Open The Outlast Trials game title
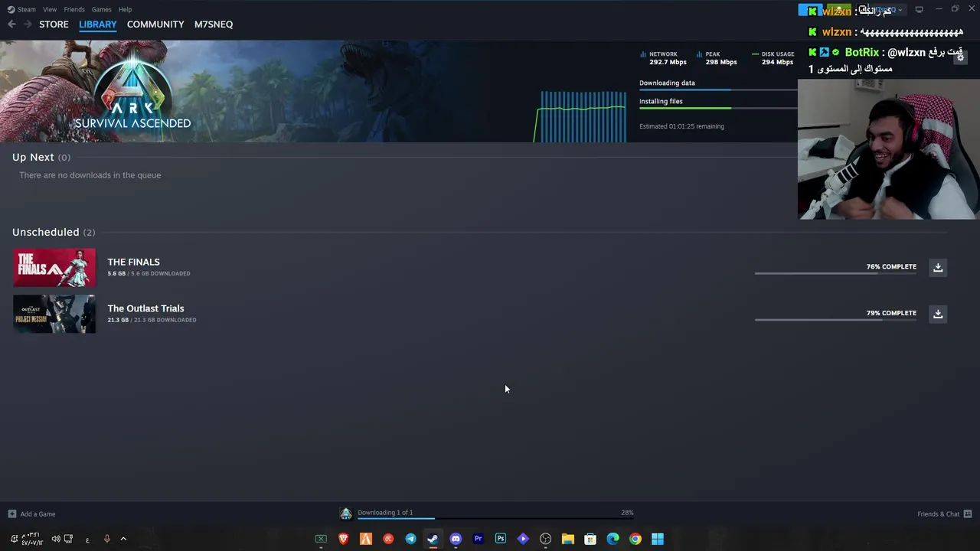The width and height of the screenshot is (980, 551). 145,308
